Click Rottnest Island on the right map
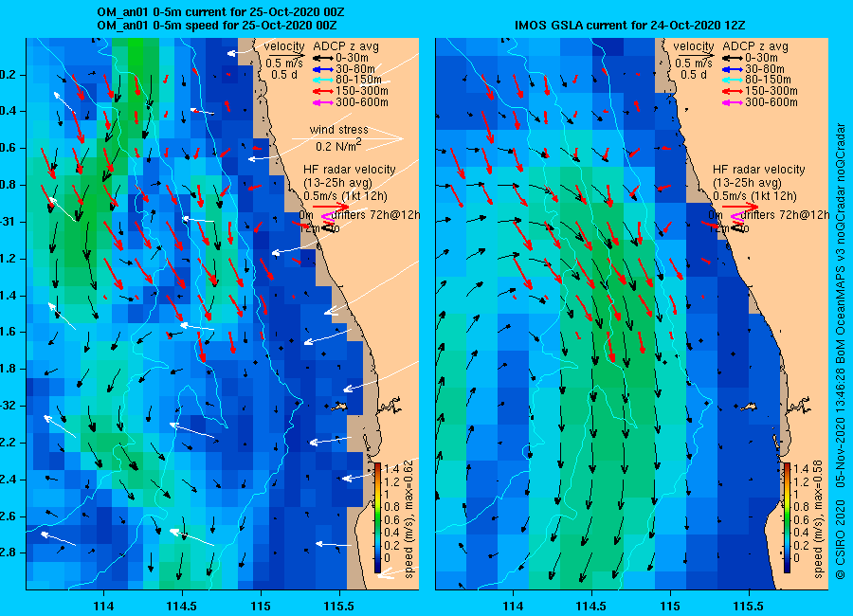This screenshot has height=616, width=853. tap(751, 406)
